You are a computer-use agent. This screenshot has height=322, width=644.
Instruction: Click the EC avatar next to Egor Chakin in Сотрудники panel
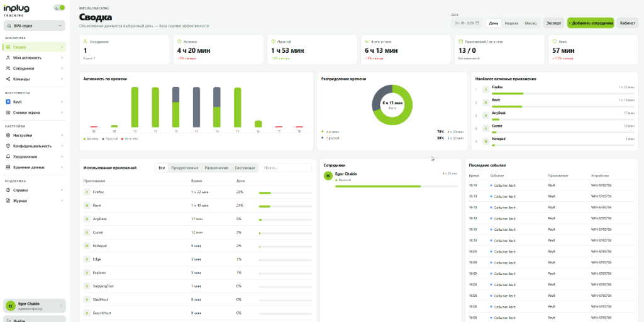(x=328, y=176)
